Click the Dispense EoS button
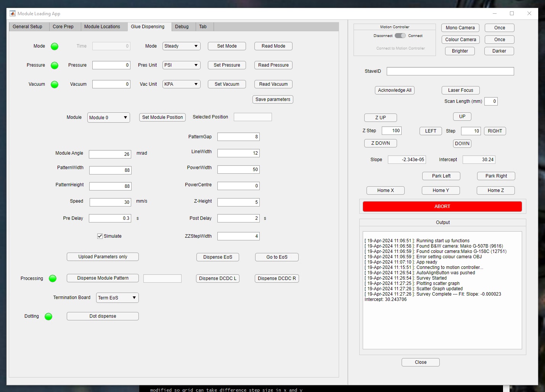Viewport: 545px width, 392px height. (218, 257)
